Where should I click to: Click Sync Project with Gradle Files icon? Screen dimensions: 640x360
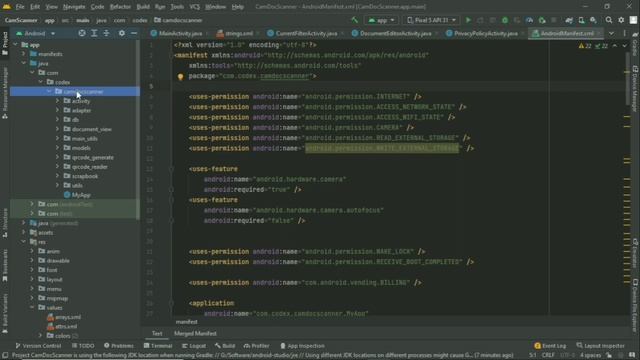569,20
